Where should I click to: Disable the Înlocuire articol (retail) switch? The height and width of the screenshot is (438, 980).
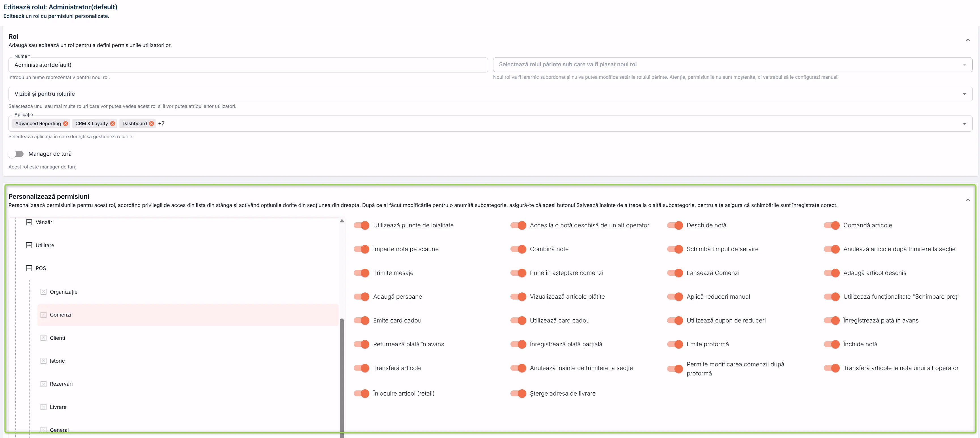tap(361, 394)
